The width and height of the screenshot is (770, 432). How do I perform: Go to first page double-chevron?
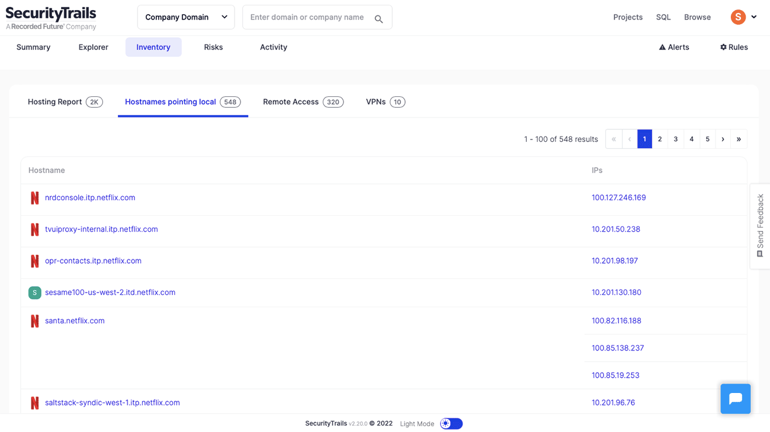pos(614,139)
